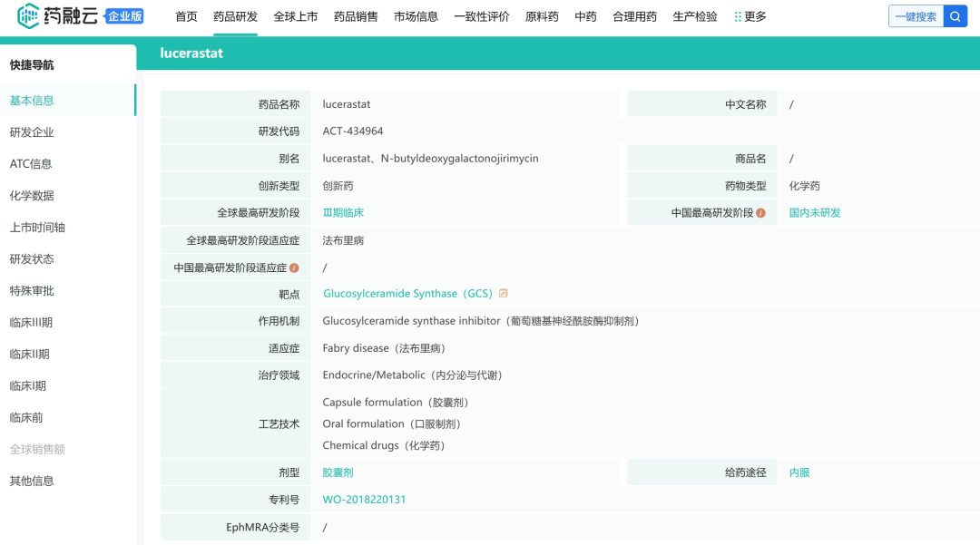Viewport: 980px width, 545px height.
Task: Navigate to 临床III期 sidebar section
Action: click(31, 323)
